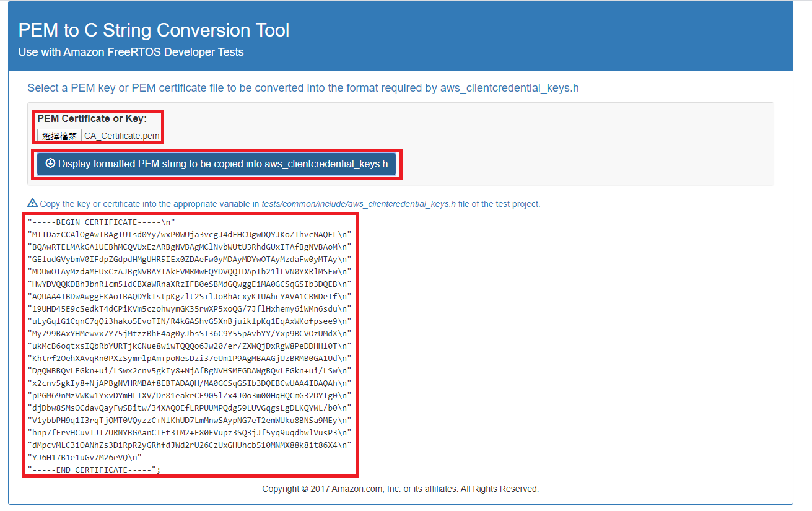Click the line starting with MIIDazCCAlOgAwIBAgIUIsd0Yy
Viewport: 812px width, 511px height.
coord(190,234)
